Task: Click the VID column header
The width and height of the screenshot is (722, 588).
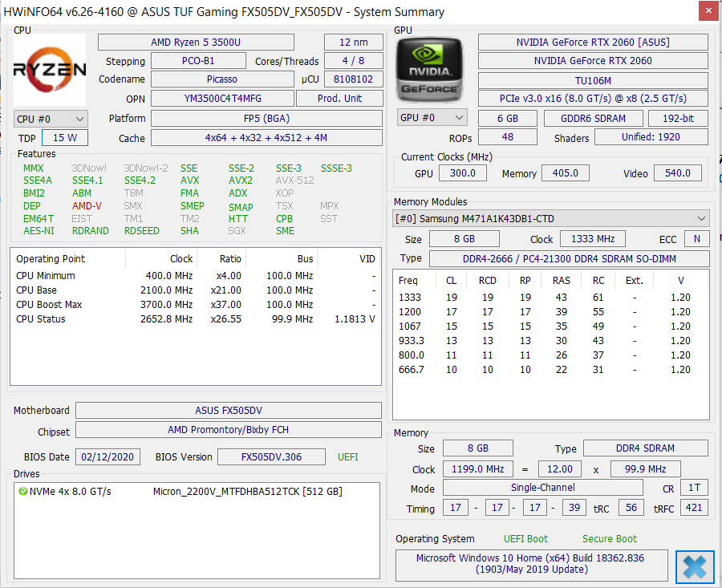Action: 367,259
